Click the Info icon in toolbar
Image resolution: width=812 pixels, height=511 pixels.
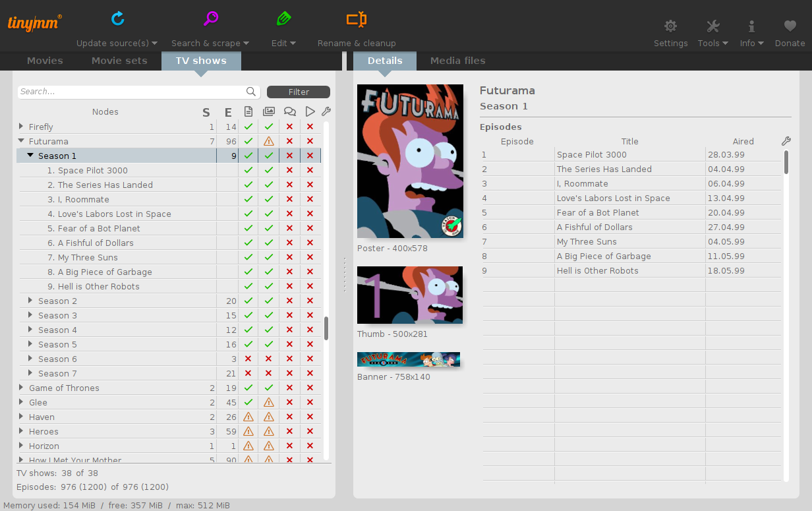(x=751, y=26)
